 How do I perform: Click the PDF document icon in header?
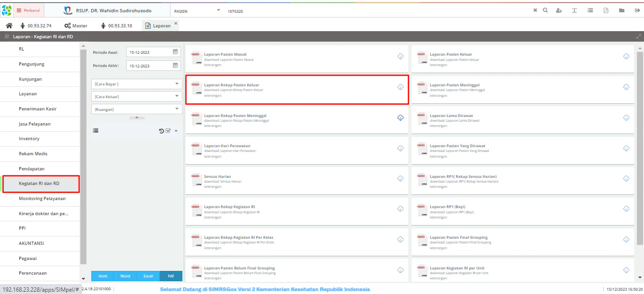[x=606, y=10]
